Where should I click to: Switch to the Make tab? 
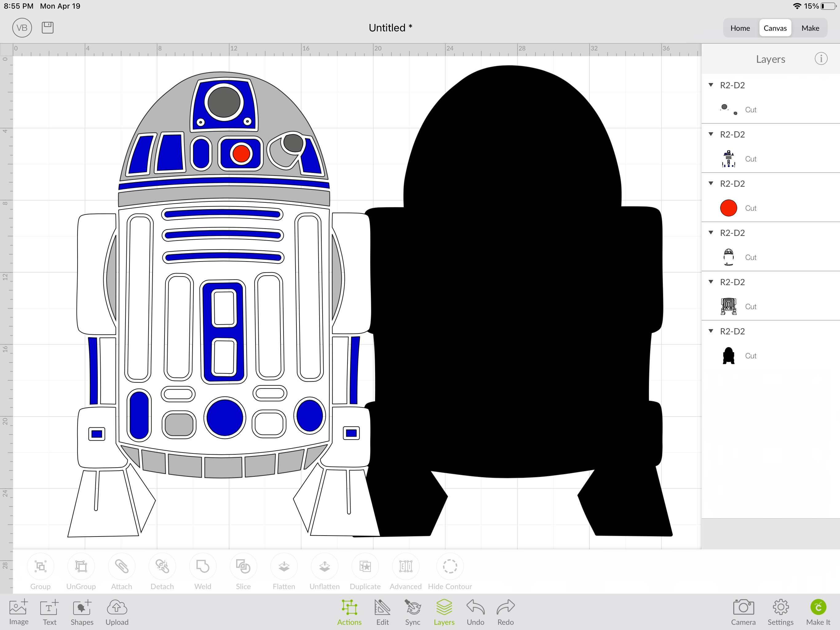click(x=810, y=28)
